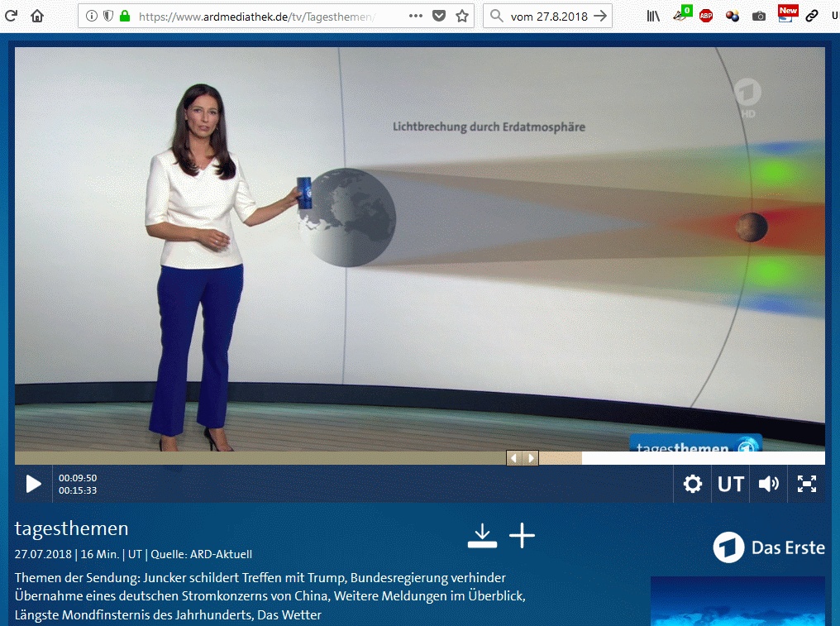
Task: Open the Adblock Plus extension
Action: [x=706, y=16]
